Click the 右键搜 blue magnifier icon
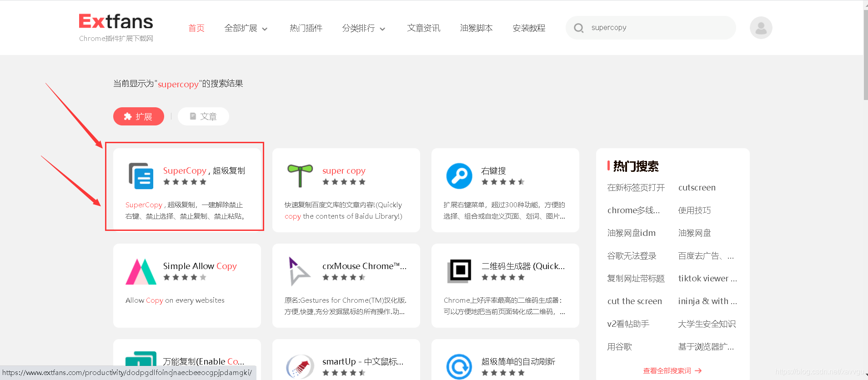This screenshot has height=380, width=868. point(459,176)
